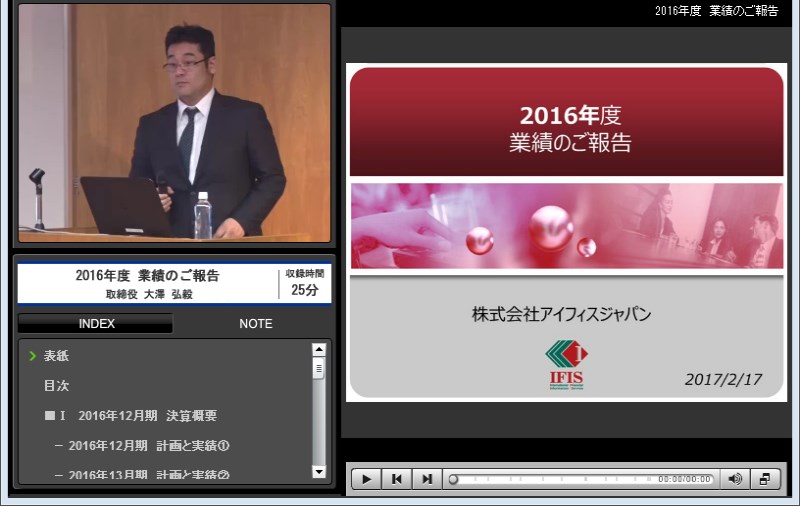Select the 表紙 index entry
Screen dimensions: 800x506
point(56,356)
